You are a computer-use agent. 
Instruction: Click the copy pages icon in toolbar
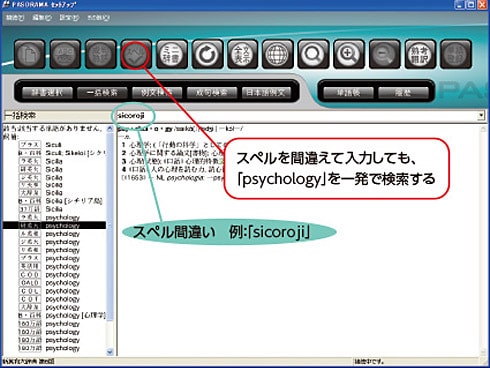(x=29, y=54)
